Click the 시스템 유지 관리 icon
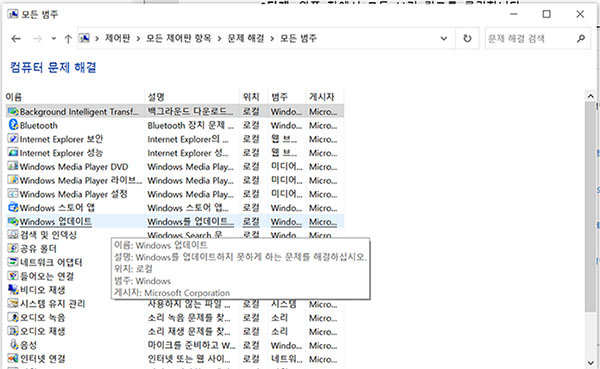 coord(13,304)
